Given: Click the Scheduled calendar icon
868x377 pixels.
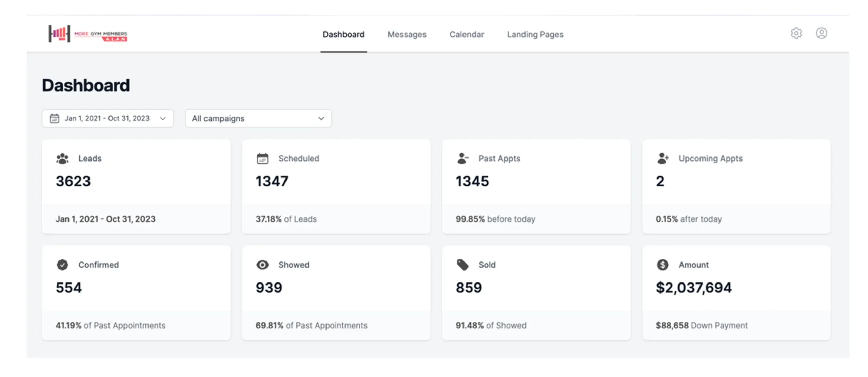Looking at the screenshot, I should coord(262,159).
